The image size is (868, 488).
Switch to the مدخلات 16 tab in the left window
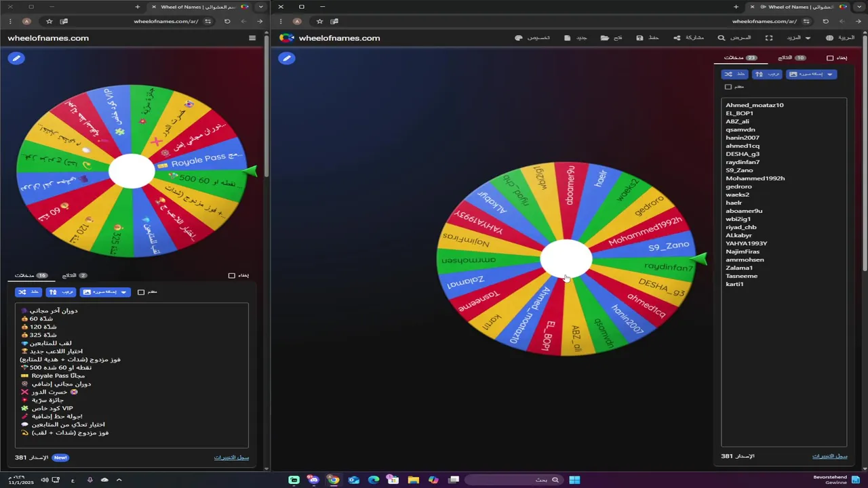pyautogui.click(x=31, y=275)
